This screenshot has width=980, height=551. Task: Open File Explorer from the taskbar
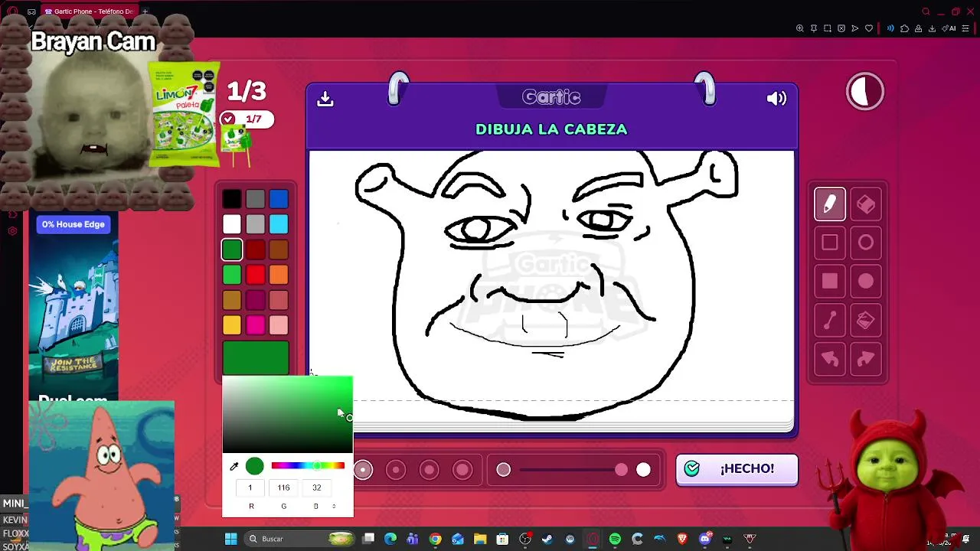(x=480, y=539)
